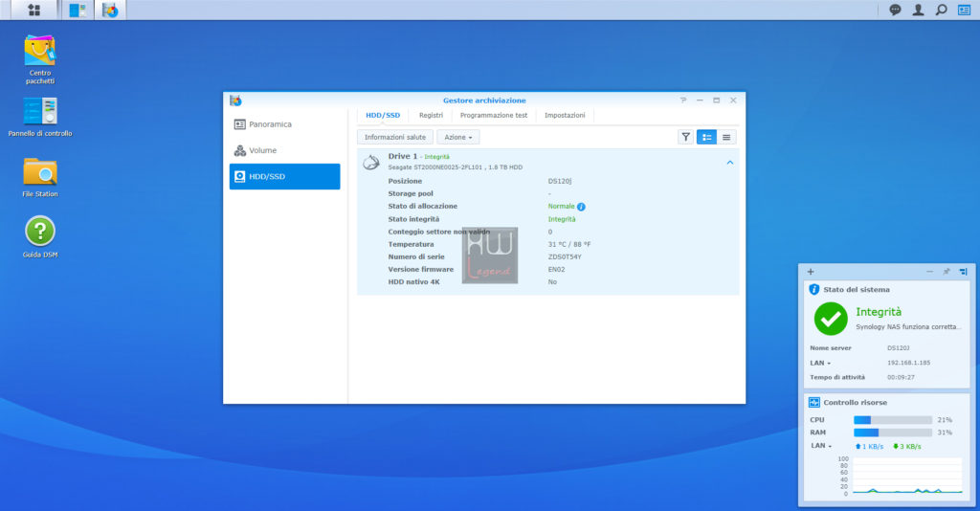This screenshot has height=511, width=980.
Task: Click the Storage Manager title bar icon
Action: pyautogui.click(x=235, y=100)
